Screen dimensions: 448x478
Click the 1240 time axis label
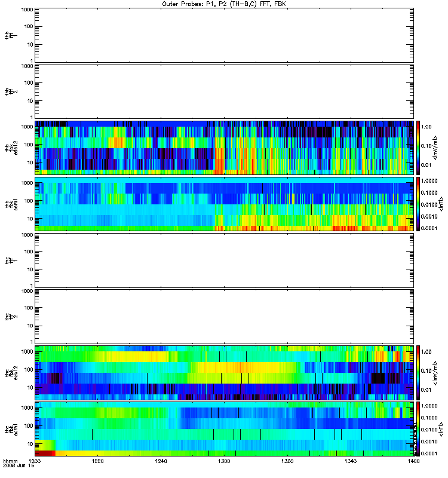(x=161, y=461)
